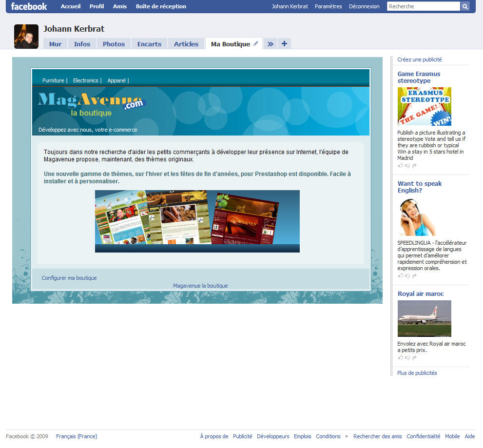Click Créez une publicité link
The width and height of the screenshot is (483, 448).
[x=419, y=59]
